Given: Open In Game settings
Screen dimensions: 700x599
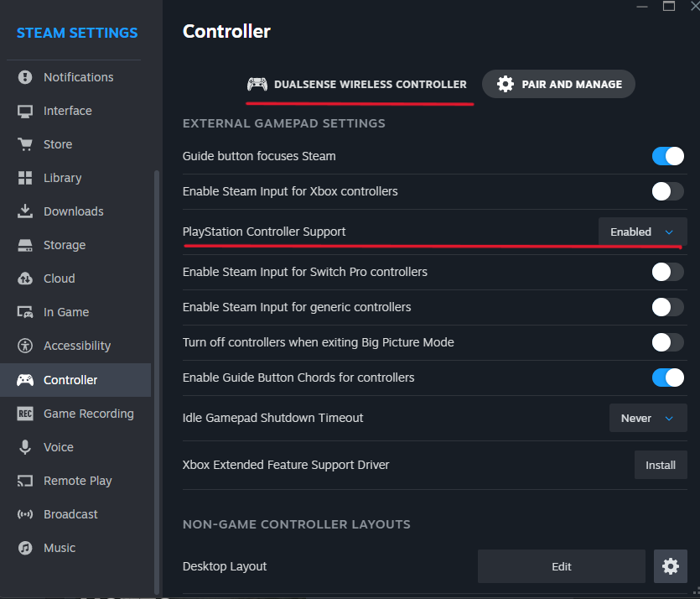Looking at the screenshot, I should pyautogui.click(x=75, y=312).
